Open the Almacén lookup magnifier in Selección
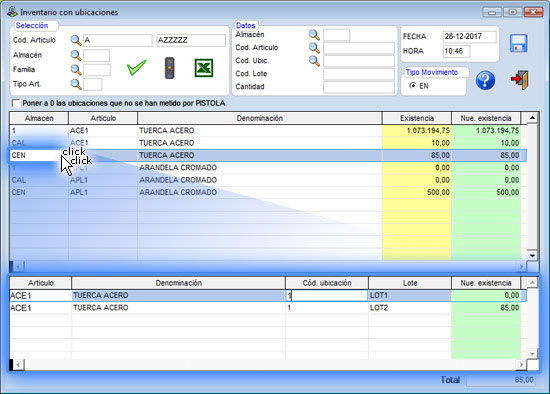The image size is (550, 394). pos(76,55)
